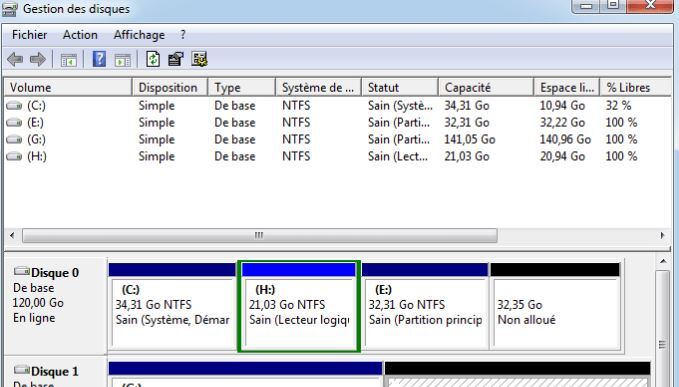Screen dimensions: 679x387
Task: Sort by the Capacité column header
Action: (x=486, y=87)
